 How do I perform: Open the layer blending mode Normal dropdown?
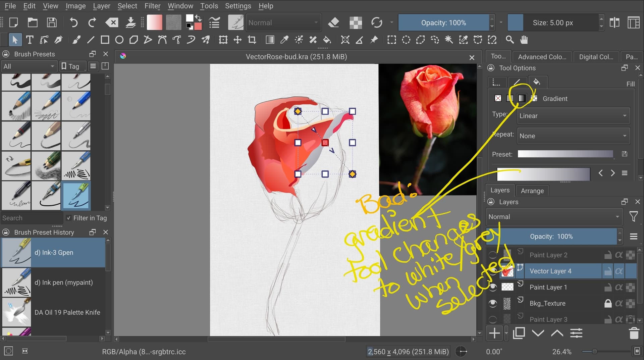[x=553, y=217]
